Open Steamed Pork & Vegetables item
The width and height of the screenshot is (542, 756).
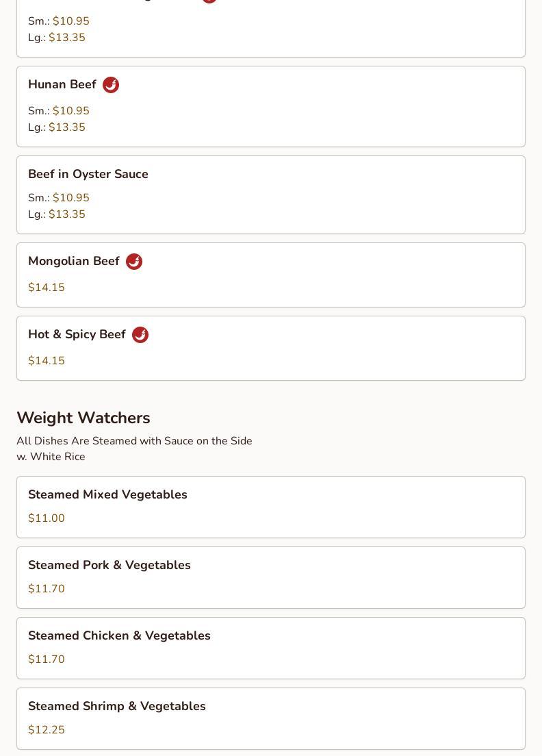[x=271, y=577]
